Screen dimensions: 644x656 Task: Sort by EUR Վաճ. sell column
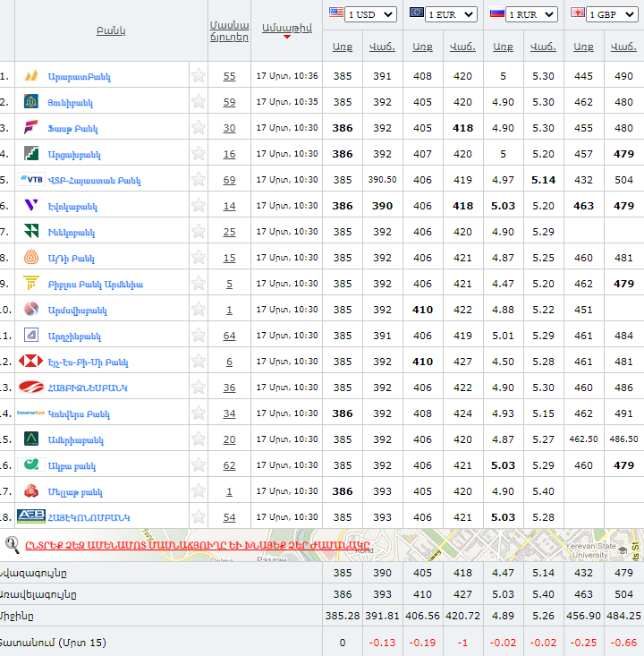pos(462,47)
